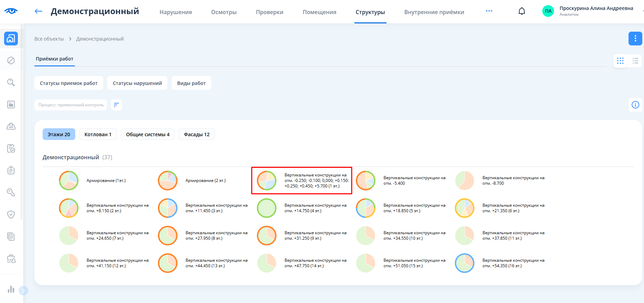Viewport: 644px width, 303px height.
Task: Open the Нарушения tab
Action: pos(176,12)
